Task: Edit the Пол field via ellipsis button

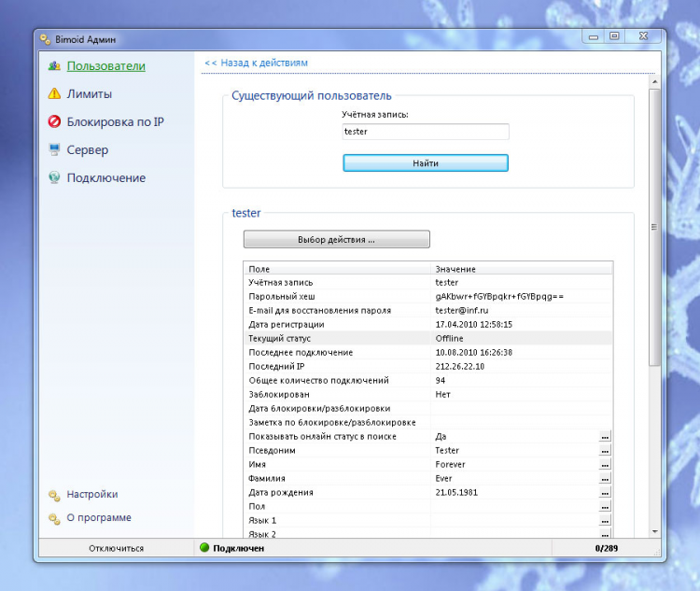Action: 605,507
